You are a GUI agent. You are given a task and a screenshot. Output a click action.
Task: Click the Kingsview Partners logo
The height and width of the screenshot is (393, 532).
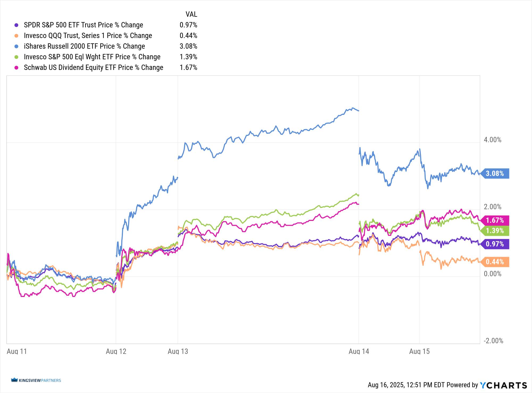36,380
